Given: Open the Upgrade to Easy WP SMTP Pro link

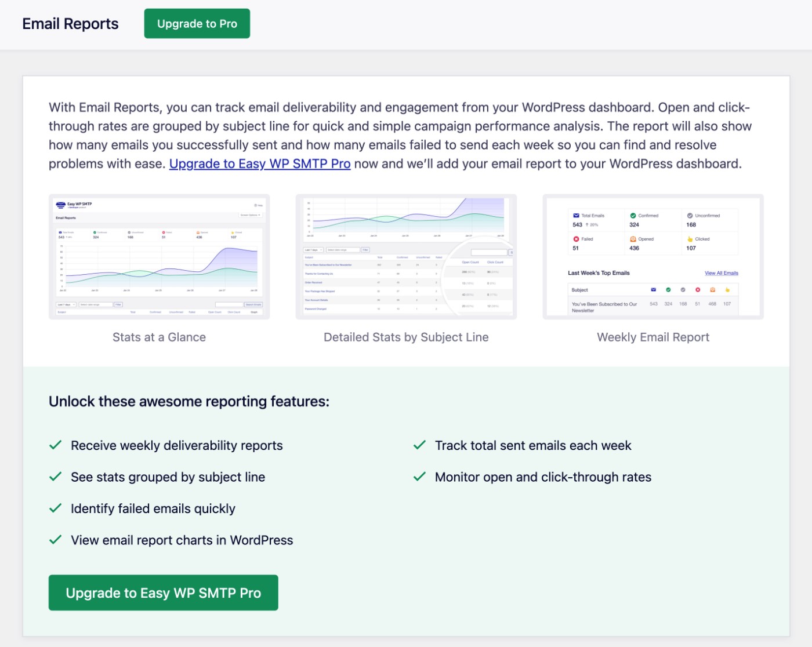Looking at the screenshot, I should click(x=260, y=164).
